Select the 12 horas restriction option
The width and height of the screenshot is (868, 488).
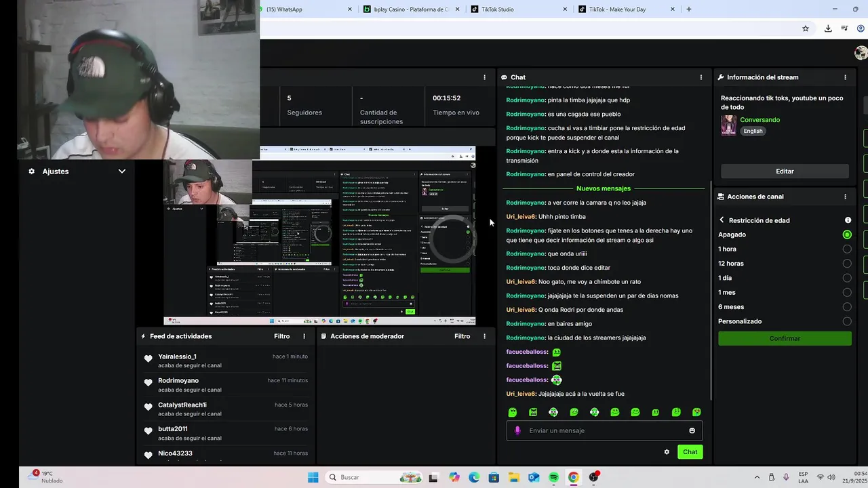click(847, 264)
